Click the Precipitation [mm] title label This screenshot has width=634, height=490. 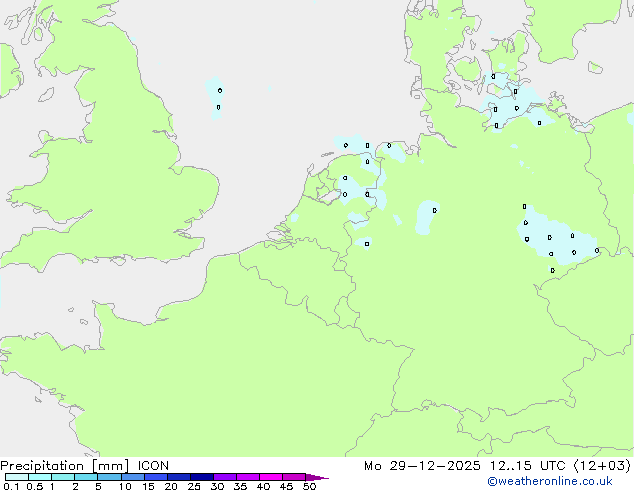(x=64, y=465)
